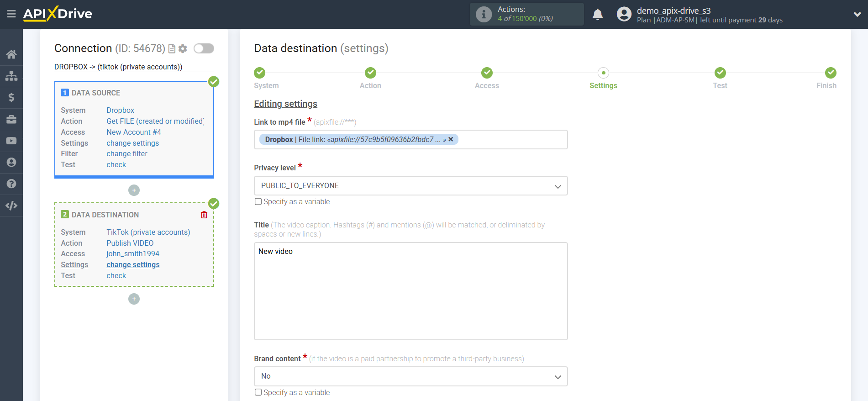
Task: Click the ApiX-Drive logo
Action: click(x=58, y=14)
